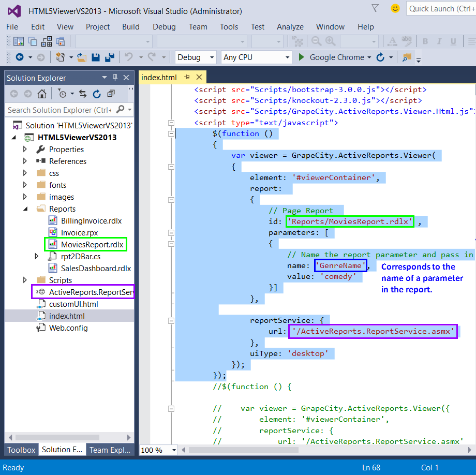This screenshot has height=475, width=476.
Task: Click the Open File folder icon
Action: tap(81, 57)
